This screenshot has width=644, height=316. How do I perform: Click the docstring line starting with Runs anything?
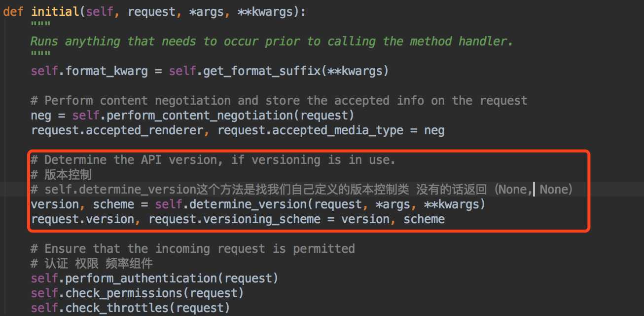(272, 41)
